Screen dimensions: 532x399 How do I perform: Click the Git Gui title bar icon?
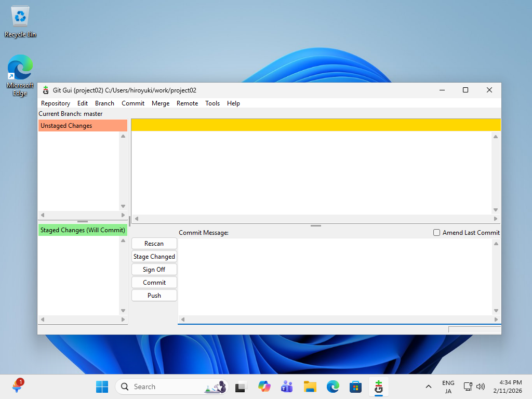click(x=46, y=90)
